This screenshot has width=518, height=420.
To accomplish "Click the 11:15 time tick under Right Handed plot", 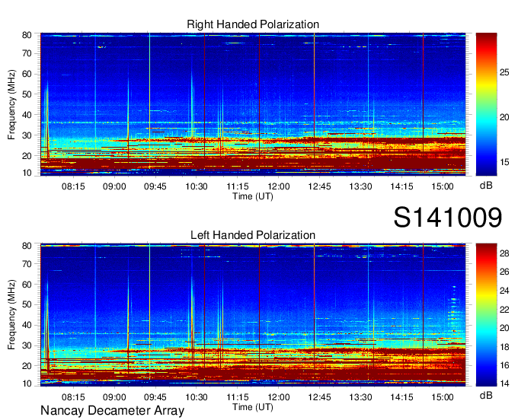I will tap(237, 186).
